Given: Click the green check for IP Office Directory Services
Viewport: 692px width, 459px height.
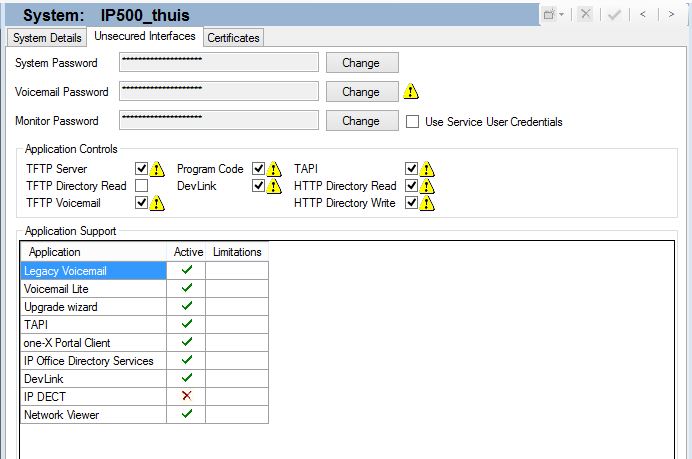Looking at the screenshot, I should (x=187, y=360).
